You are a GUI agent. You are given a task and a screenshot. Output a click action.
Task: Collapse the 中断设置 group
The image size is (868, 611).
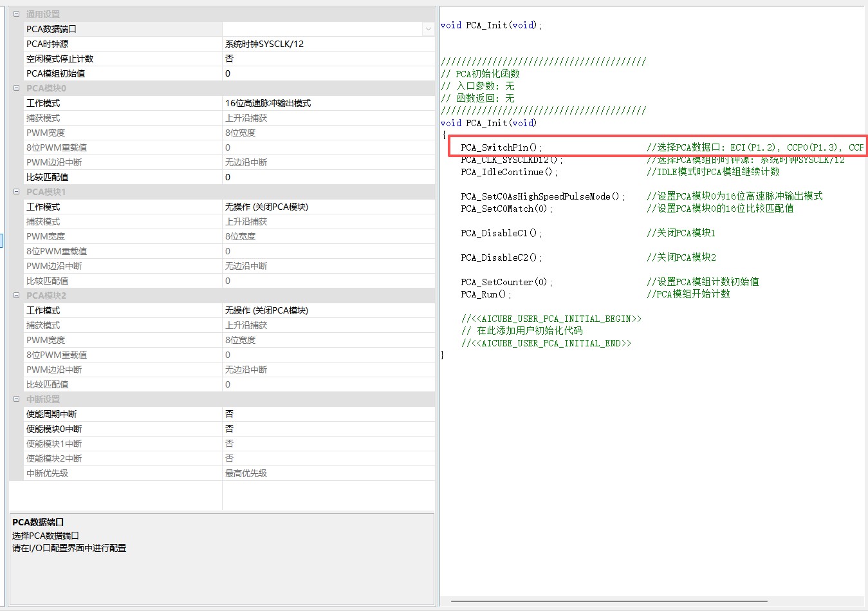(16, 399)
